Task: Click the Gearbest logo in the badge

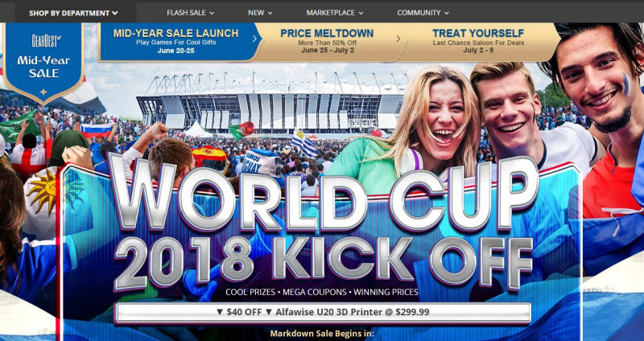Action: (x=47, y=40)
